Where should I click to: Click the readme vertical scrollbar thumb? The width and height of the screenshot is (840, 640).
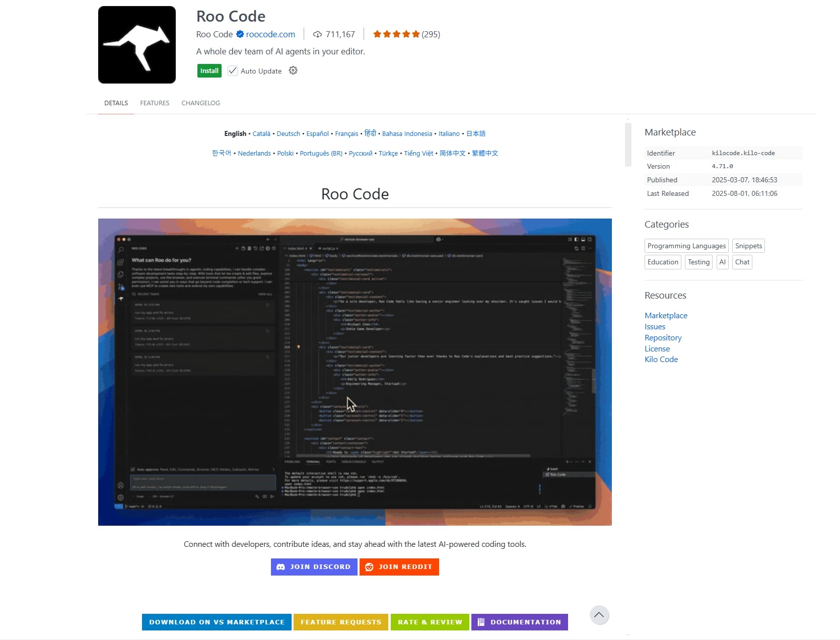(x=628, y=144)
